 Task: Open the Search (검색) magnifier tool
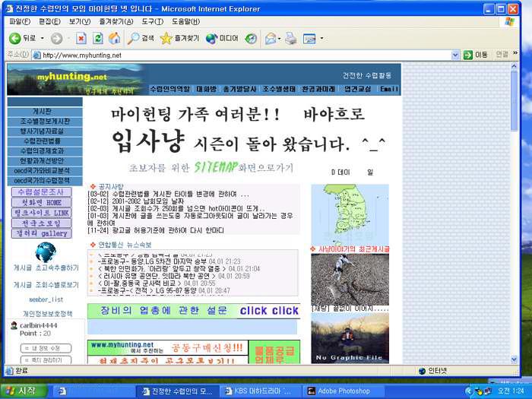point(134,38)
